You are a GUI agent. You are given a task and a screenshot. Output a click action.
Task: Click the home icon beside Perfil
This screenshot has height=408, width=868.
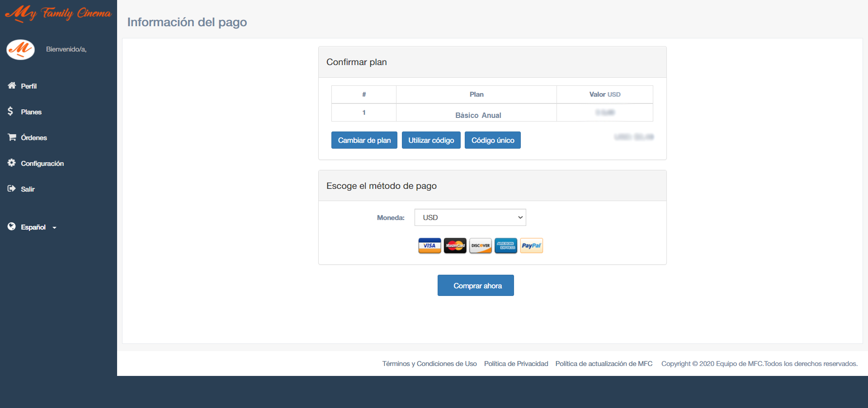pos(12,86)
